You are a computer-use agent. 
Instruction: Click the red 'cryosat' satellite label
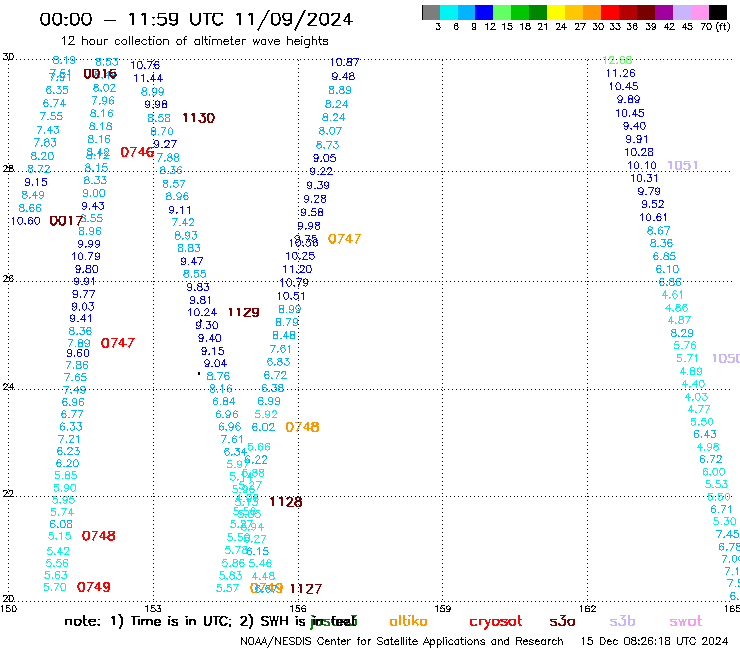click(496, 622)
